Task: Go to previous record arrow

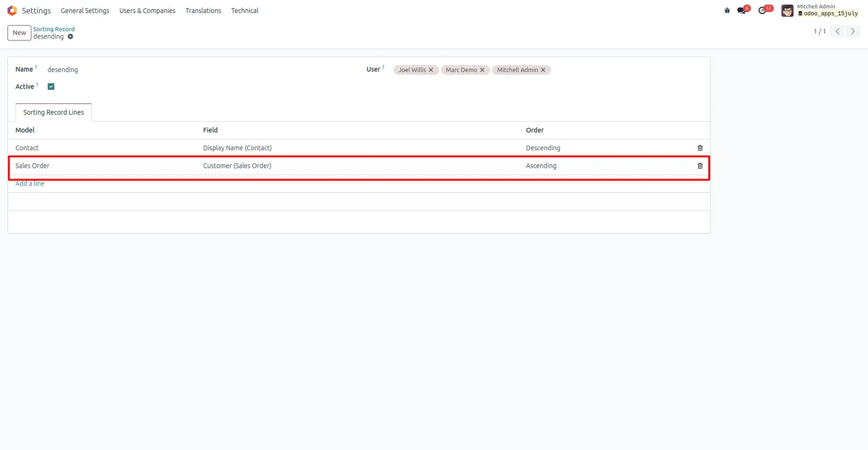Action: click(838, 31)
